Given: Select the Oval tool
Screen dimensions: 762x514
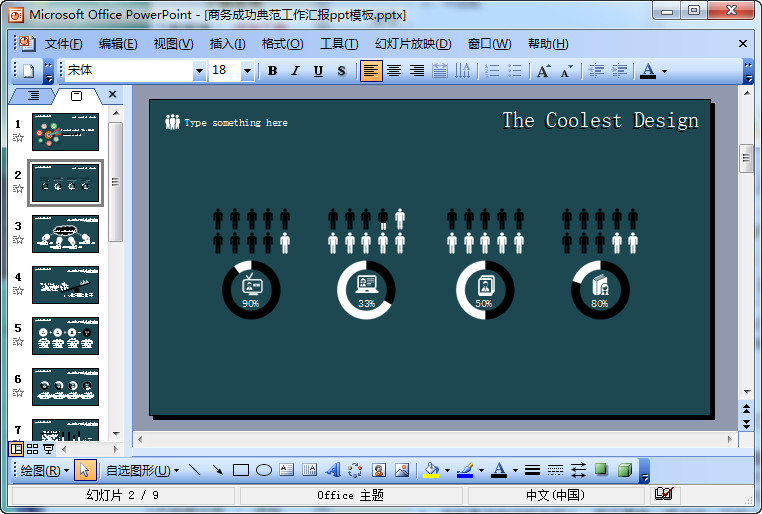Looking at the screenshot, I should coord(263,470).
